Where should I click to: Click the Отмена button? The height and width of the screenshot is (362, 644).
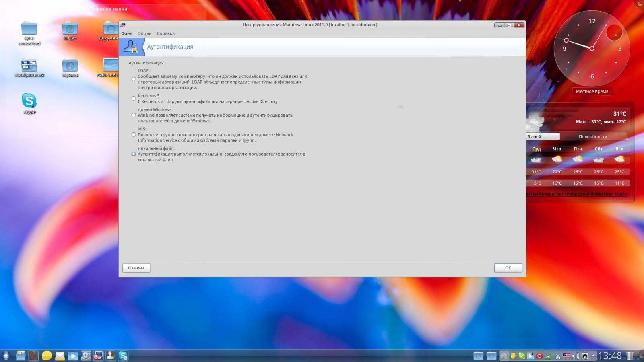136,268
